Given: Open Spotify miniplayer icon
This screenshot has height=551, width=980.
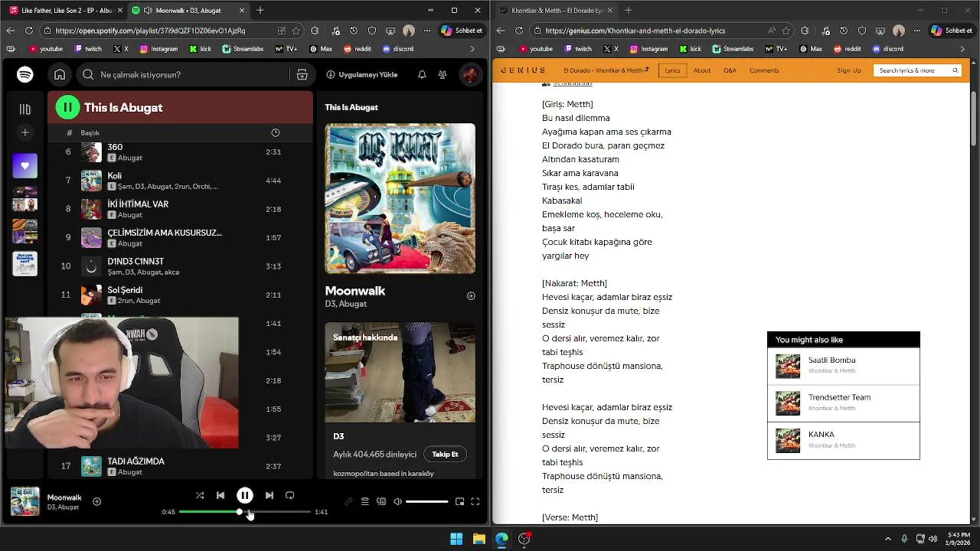Looking at the screenshot, I should click(x=459, y=502).
